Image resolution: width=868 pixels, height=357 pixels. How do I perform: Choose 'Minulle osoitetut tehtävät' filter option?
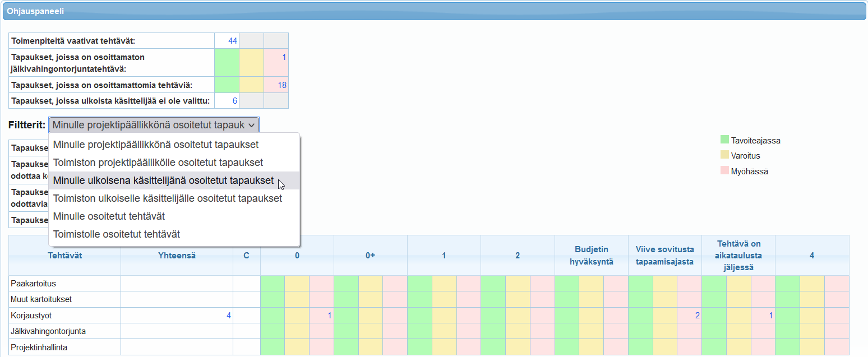click(109, 216)
